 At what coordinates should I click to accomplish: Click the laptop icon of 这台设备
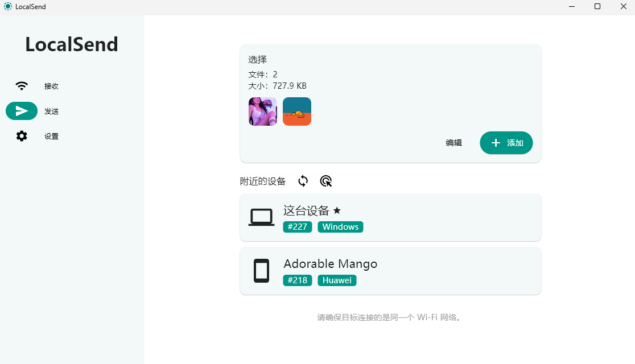(261, 217)
